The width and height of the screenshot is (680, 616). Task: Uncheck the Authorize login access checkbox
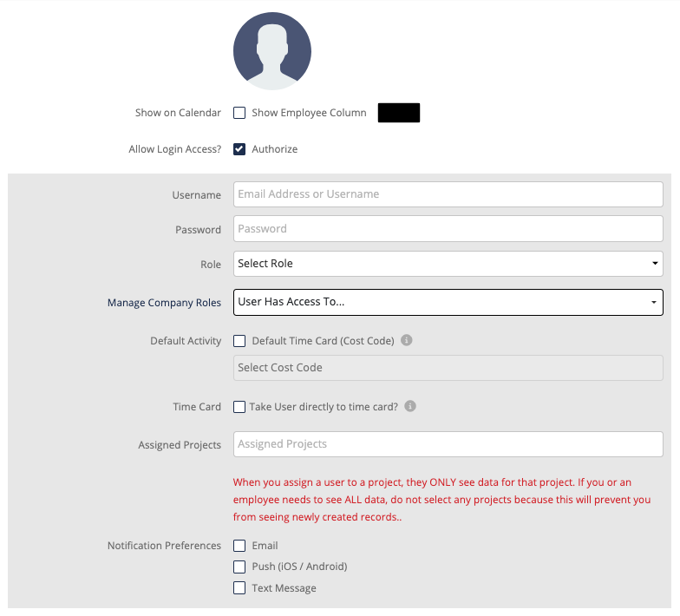click(239, 149)
